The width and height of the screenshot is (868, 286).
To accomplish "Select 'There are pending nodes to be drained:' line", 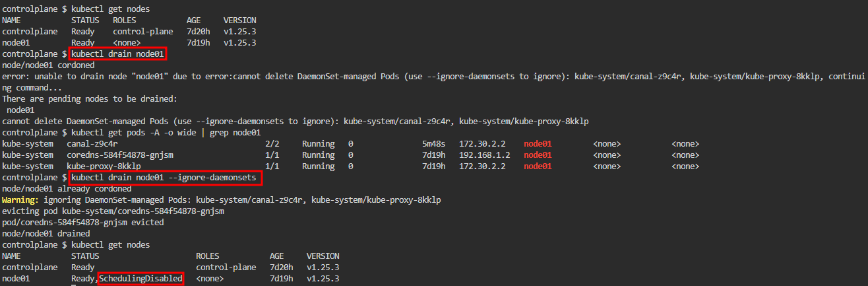I will click(x=90, y=99).
